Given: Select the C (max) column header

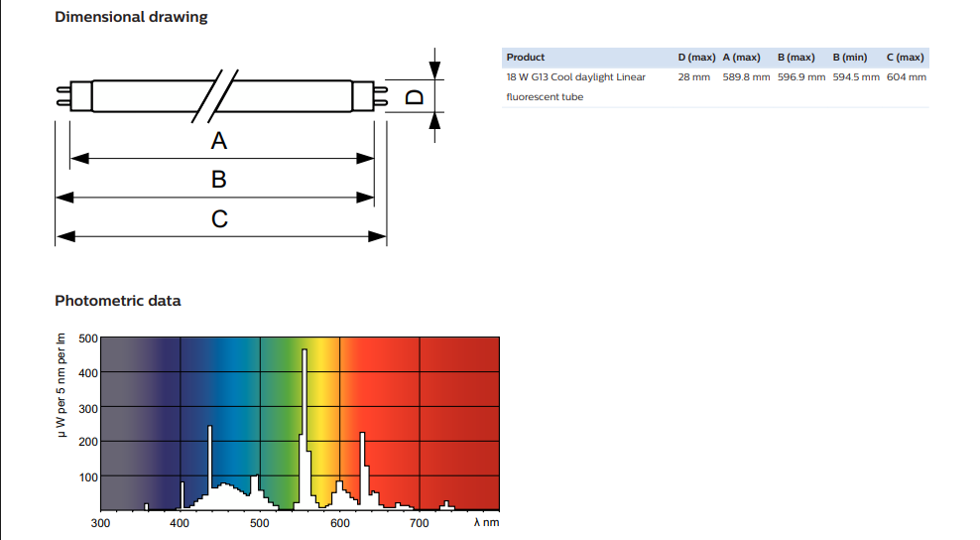Looking at the screenshot, I should (905, 58).
